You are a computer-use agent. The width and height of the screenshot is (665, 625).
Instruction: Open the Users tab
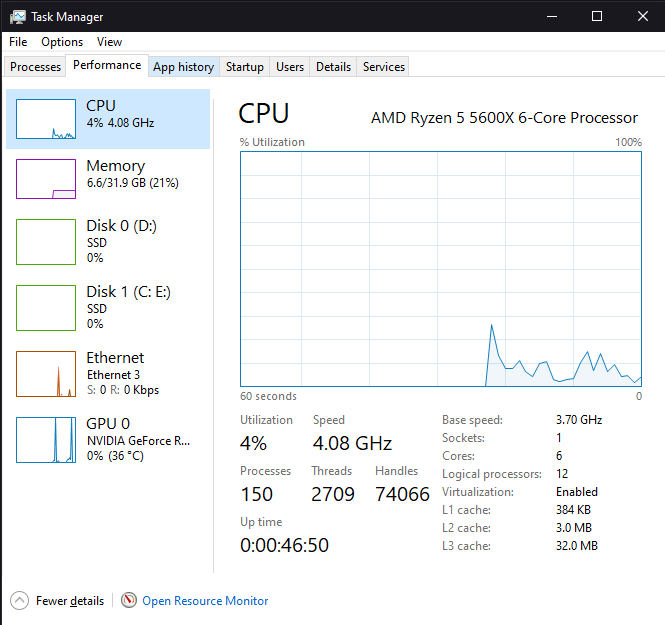290,67
